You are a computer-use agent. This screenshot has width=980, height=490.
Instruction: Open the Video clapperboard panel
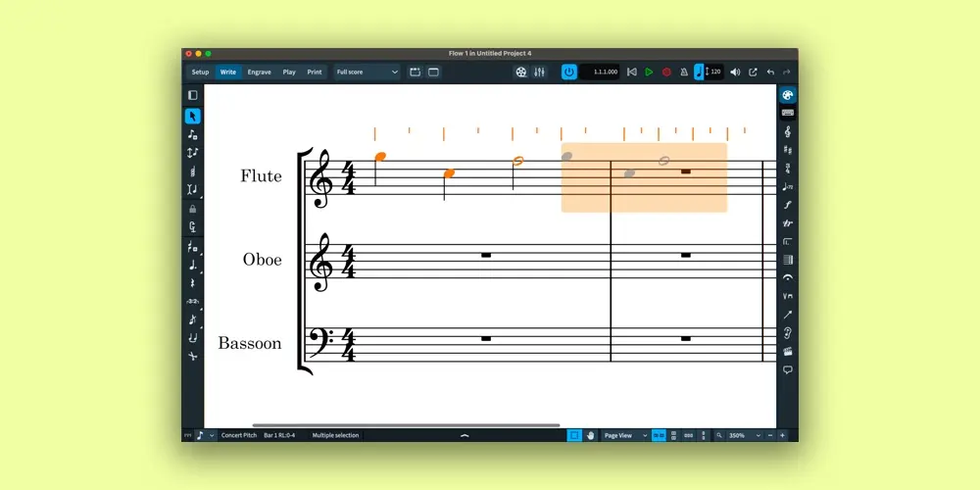[x=788, y=351]
